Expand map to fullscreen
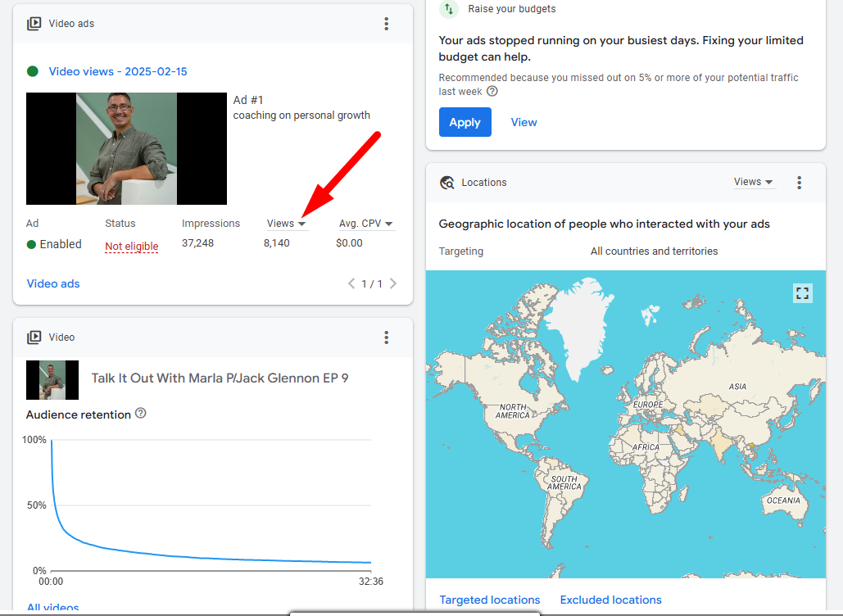Screen dimensions: 843x616 tap(802, 293)
